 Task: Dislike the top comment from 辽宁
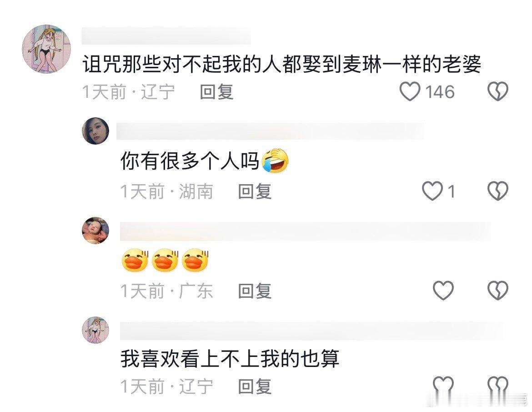[498, 91]
